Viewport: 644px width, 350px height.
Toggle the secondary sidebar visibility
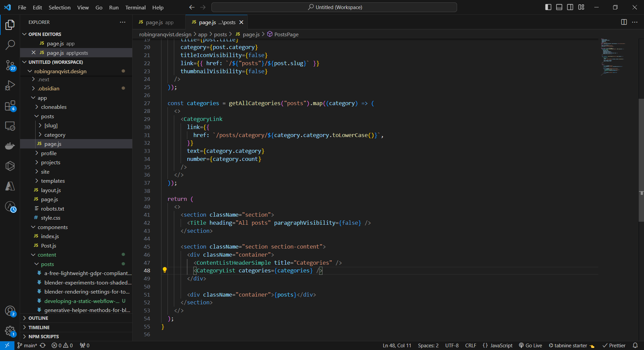click(x=570, y=7)
